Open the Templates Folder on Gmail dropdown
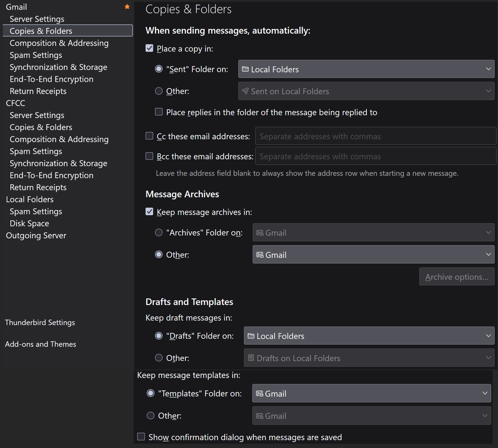 click(x=372, y=393)
